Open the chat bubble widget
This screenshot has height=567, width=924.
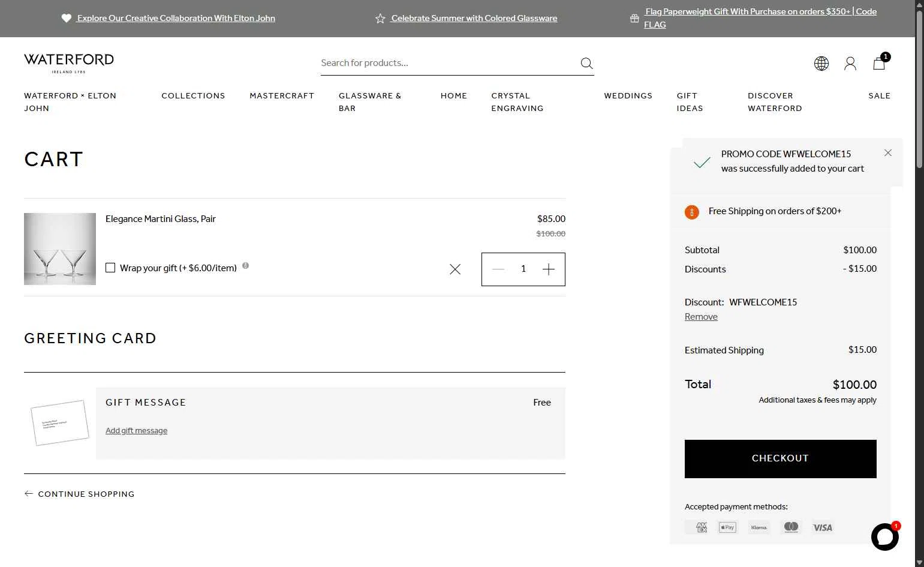coord(885,536)
